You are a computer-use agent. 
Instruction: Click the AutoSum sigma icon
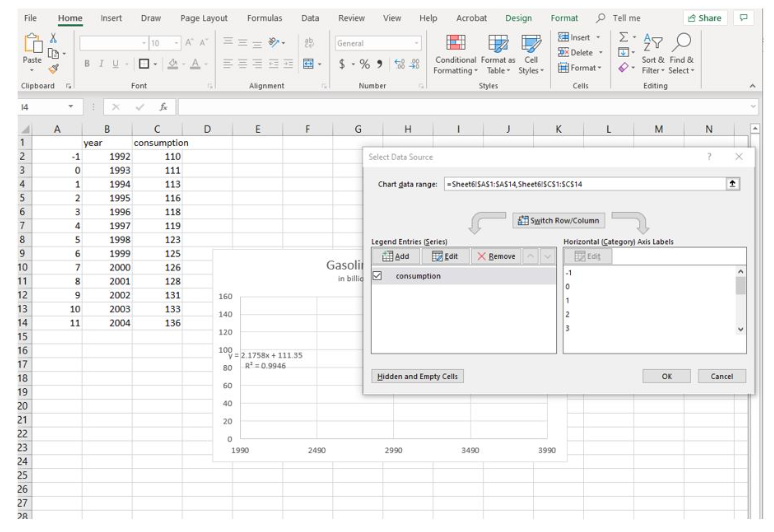(x=623, y=37)
